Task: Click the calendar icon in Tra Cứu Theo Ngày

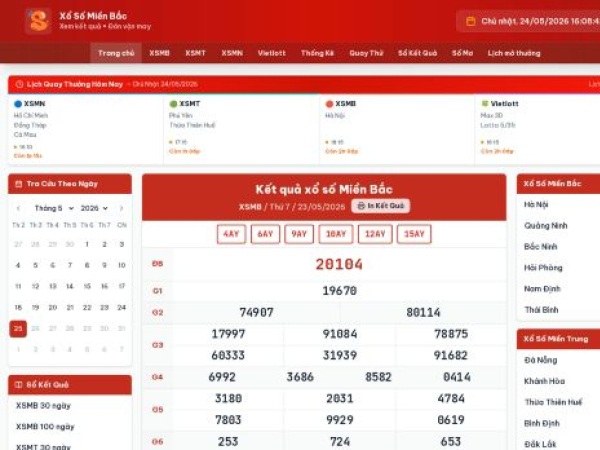Action: (18, 184)
